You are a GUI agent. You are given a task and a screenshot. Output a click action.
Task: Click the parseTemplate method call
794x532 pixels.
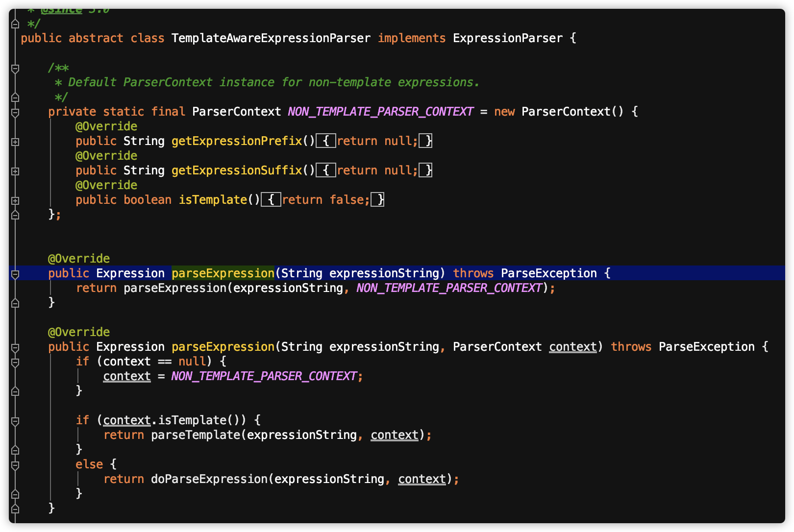coord(196,435)
